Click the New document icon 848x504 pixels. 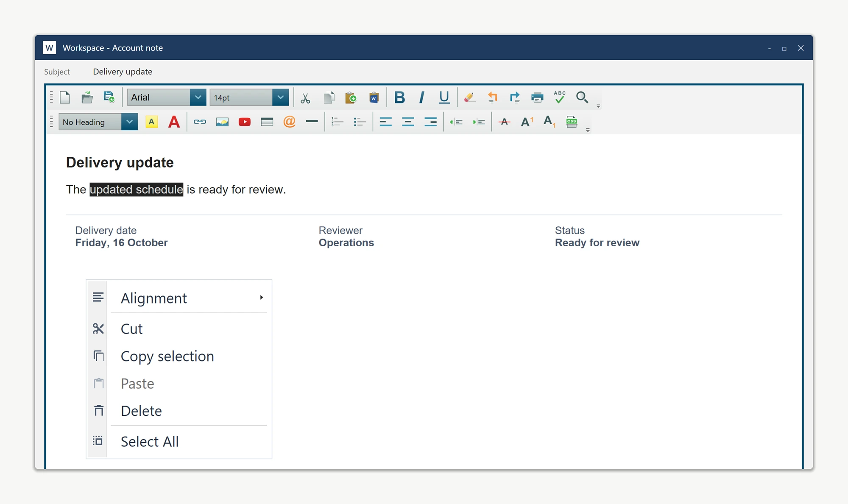point(65,97)
